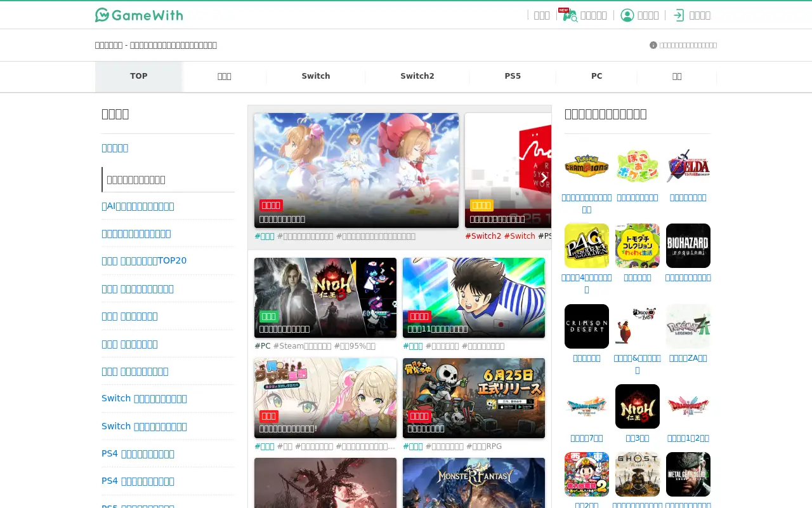Open the Zelda Ocarina of Time icon
Image resolution: width=812 pixels, height=508 pixels.
pyautogui.click(x=688, y=166)
